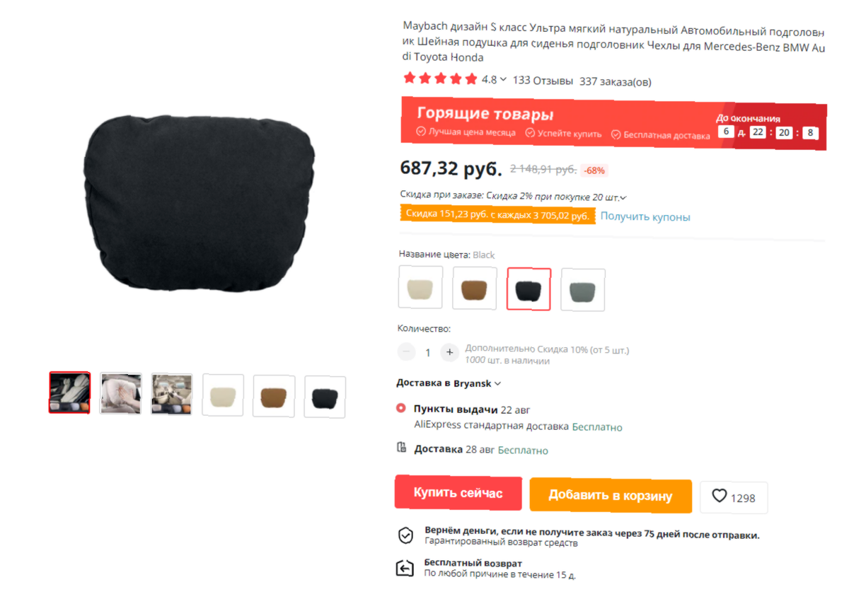
Task: Select the Пункты выдачи radio option
Action: click(401, 408)
